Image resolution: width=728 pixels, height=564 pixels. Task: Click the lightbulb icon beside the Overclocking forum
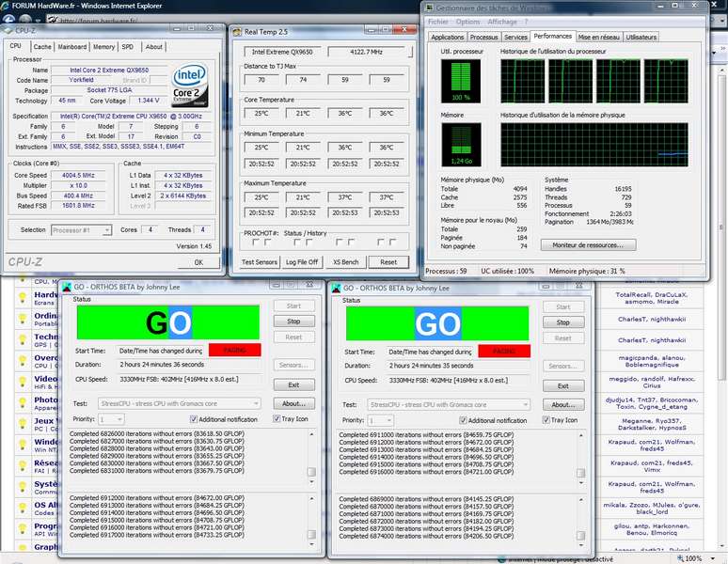[22, 360]
